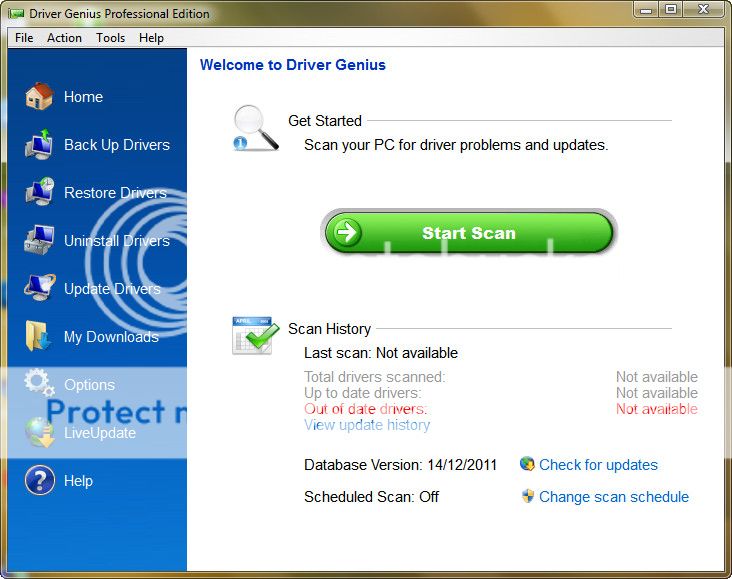Click the Help question mark icon
This screenshot has width=732, height=579.
coord(39,480)
